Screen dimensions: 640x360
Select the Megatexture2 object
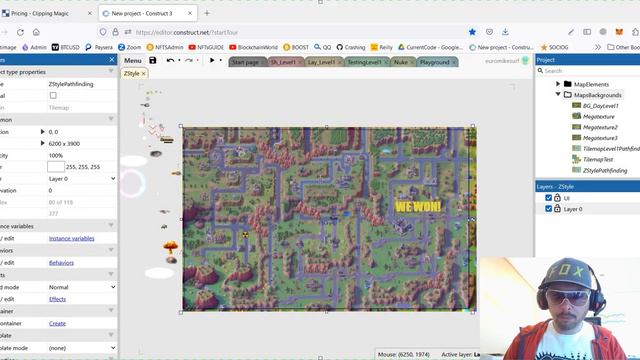(x=600, y=127)
